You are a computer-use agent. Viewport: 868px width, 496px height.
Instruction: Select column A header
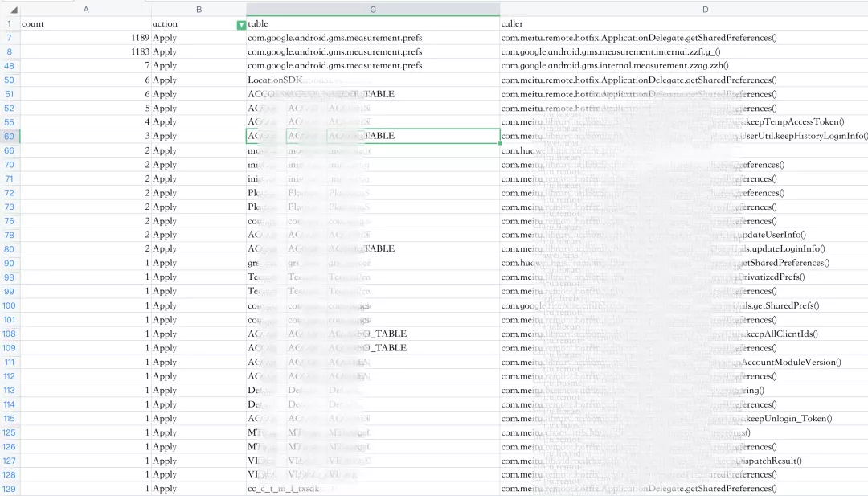tap(85, 10)
